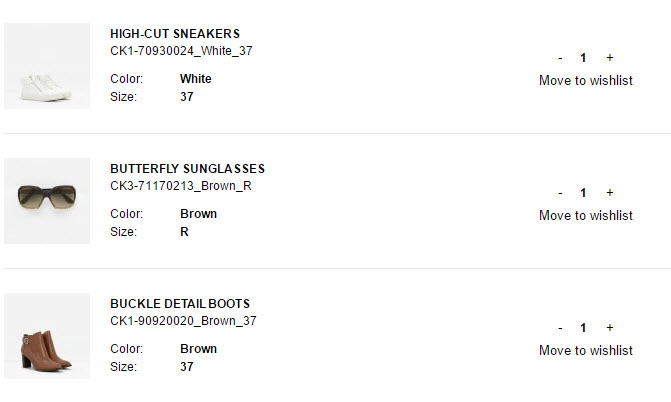
Task: Open the white sneakers product thumbnail
Action: click(47, 66)
